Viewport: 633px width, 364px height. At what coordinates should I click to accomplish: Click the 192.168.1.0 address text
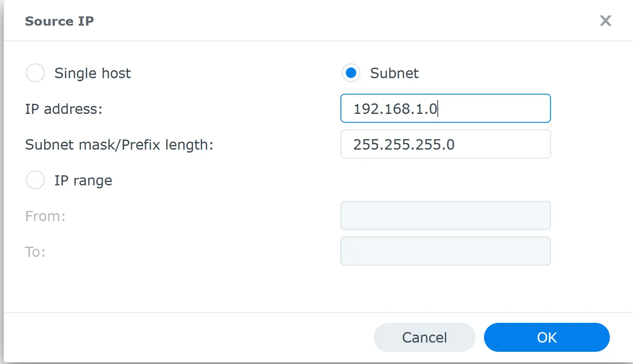pyautogui.click(x=395, y=109)
